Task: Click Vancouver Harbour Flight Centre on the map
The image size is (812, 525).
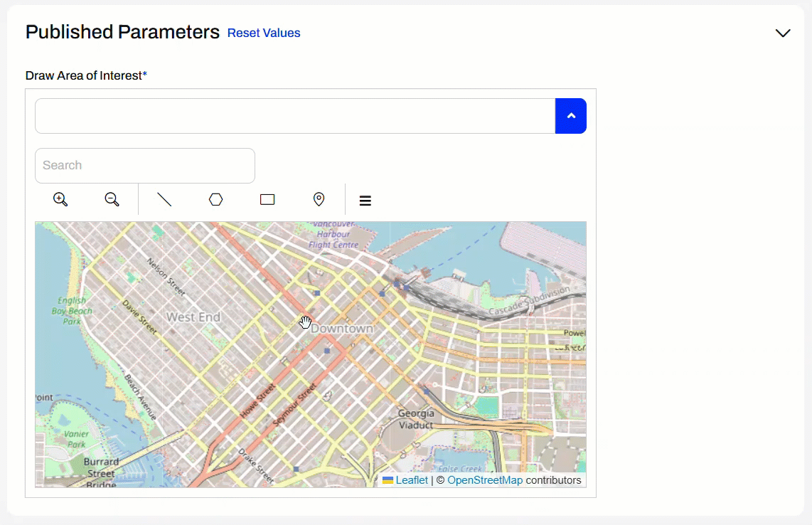Action: tap(333, 235)
